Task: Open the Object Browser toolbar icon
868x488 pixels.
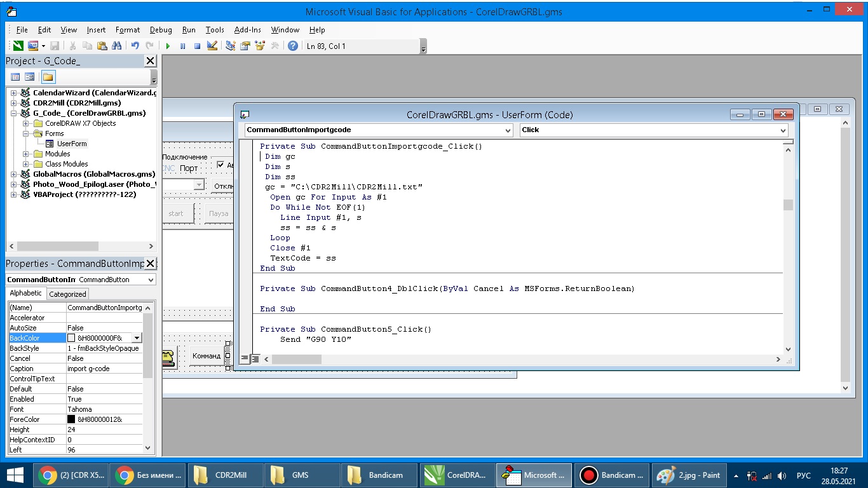Action: coord(259,46)
